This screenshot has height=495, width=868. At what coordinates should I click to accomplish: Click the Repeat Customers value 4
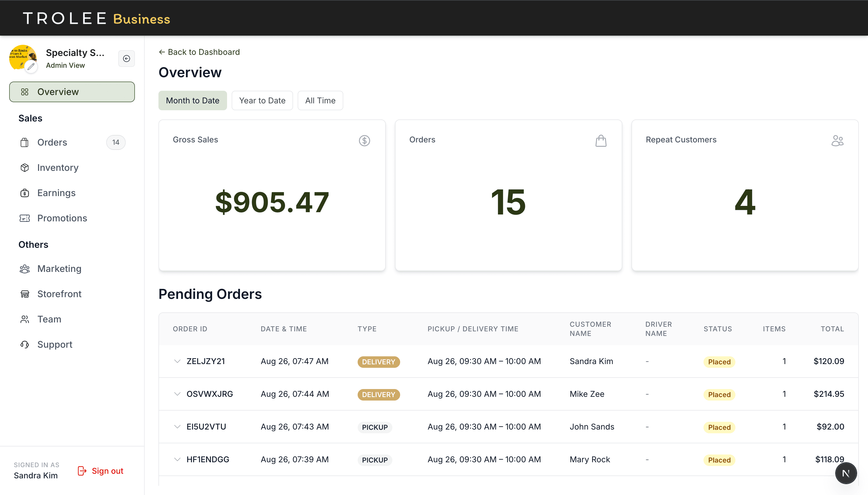(x=745, y=202)
